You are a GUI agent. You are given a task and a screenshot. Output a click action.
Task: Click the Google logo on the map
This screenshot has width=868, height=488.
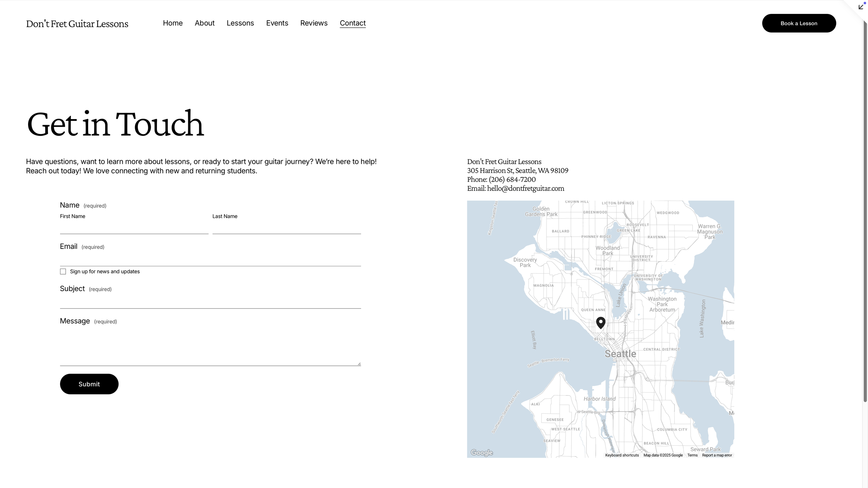click(x=482, y=453)
